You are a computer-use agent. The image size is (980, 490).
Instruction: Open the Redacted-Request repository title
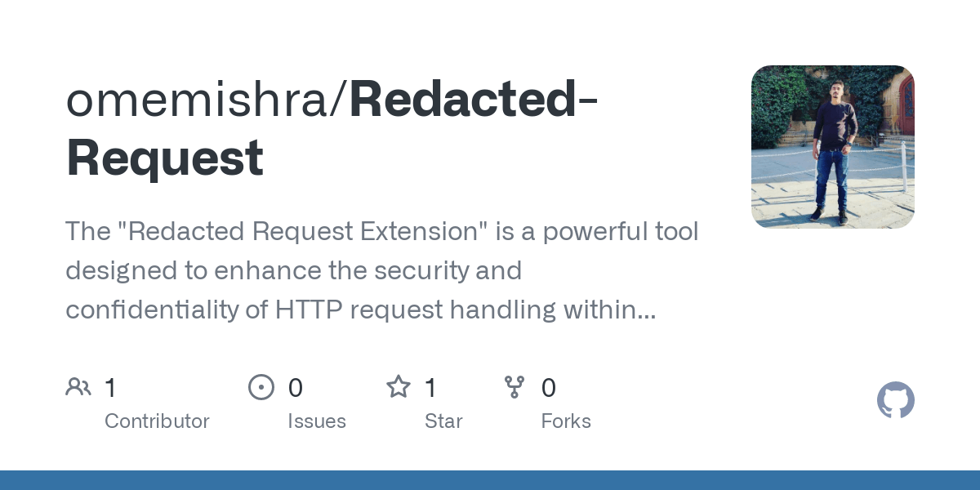click(x=332, y=128)
